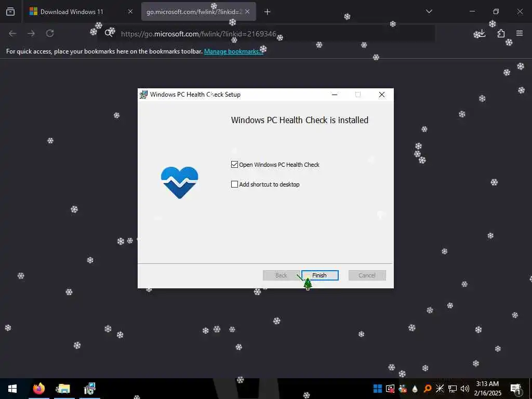Click Finish in the Health Check setup
Screen dimensions: 532x399
320,275
